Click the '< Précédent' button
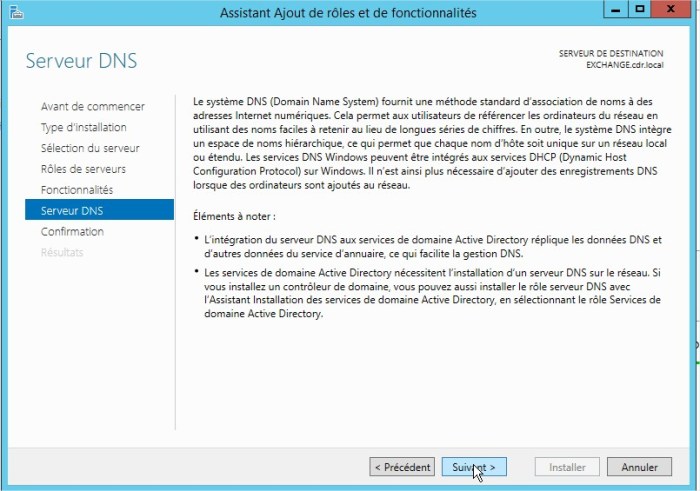 click(402, 467)
